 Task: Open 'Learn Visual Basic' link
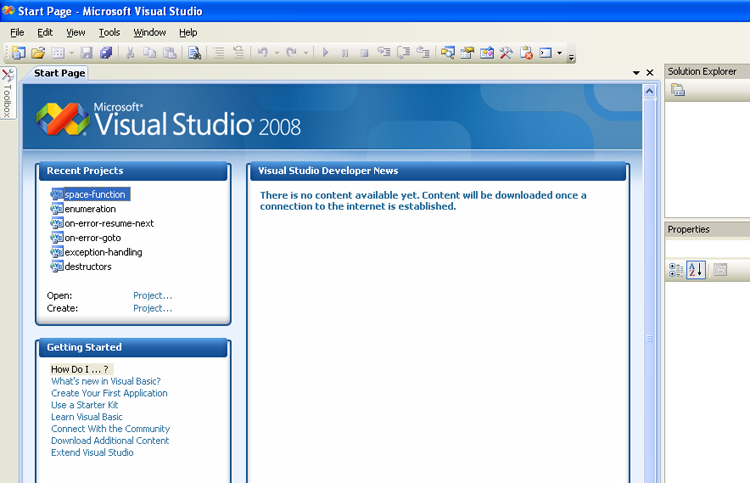point(87,417)
